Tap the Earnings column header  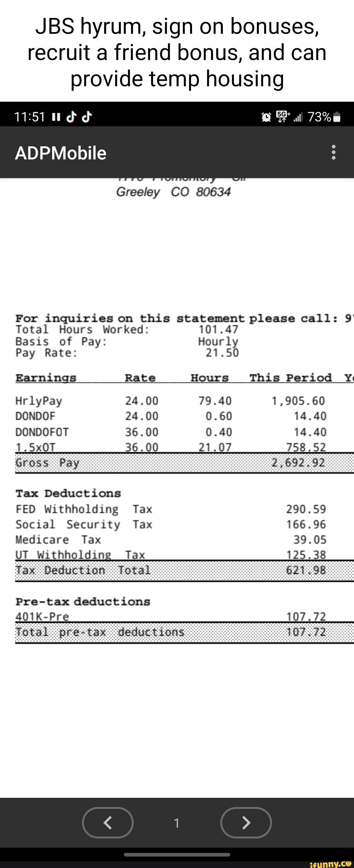(46, 378)
